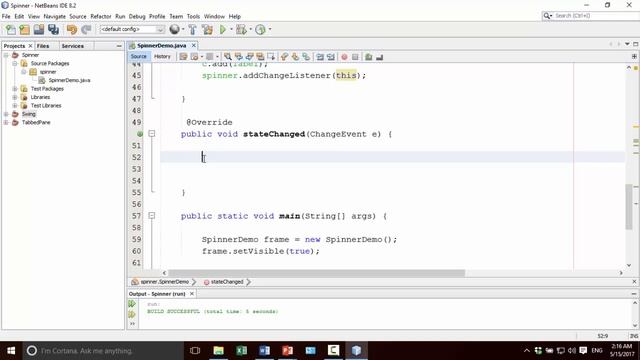The image size is (640, 360).
Task: Expand the Test Libraries node
Action: coord(15,106)
